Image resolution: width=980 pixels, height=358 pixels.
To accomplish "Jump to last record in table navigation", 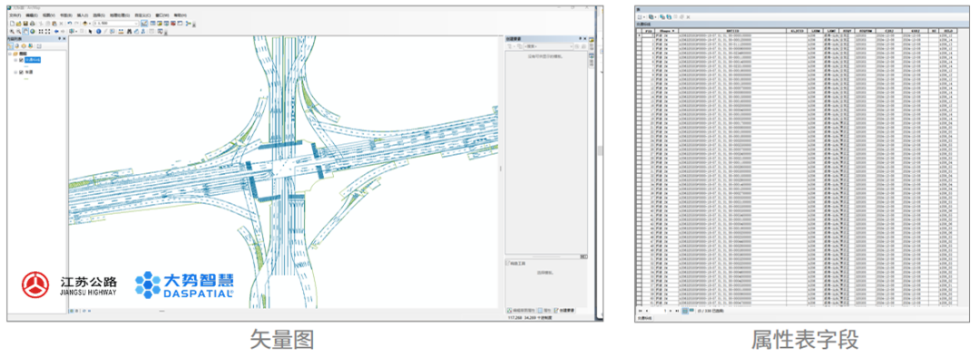I will [x=677, y=311].
